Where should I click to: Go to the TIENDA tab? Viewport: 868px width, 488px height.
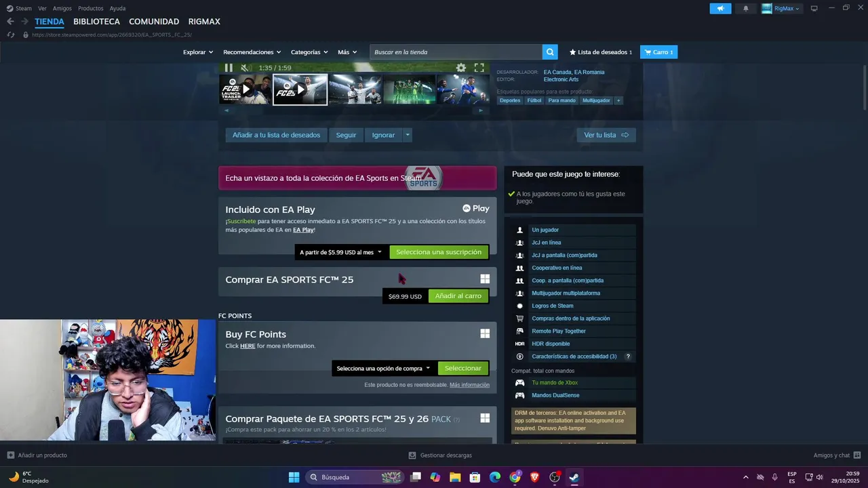50,22
